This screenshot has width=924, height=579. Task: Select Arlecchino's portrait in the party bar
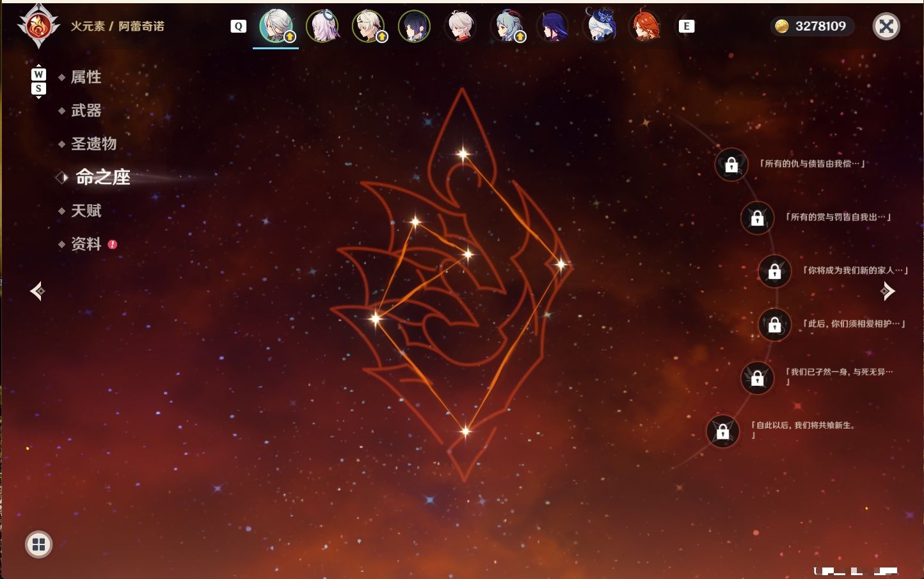pos(276,26)
